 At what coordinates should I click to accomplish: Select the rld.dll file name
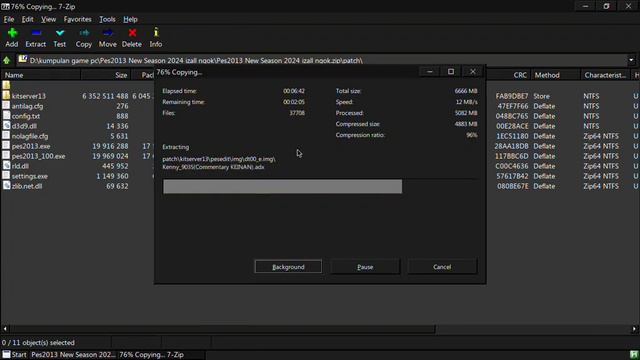20,166
